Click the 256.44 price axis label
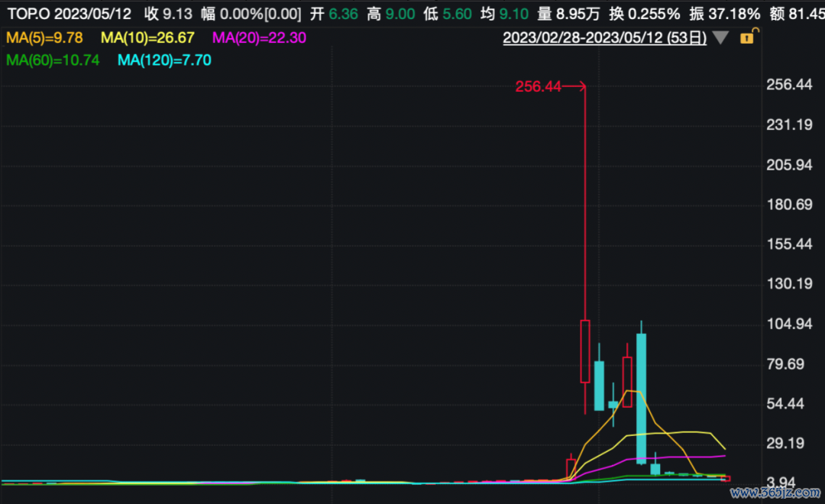825x504 pixels. coord(789,85)
